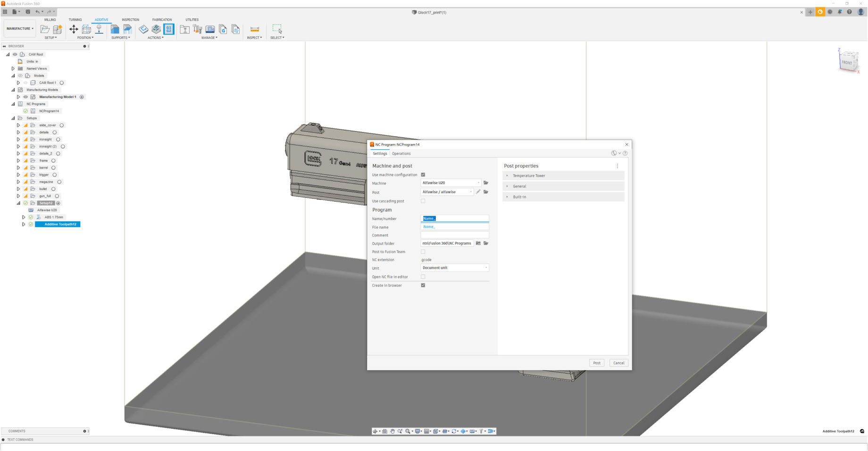Open the MANAGE menu label
This screenshot has width=868, height=451.
(209, 38)
